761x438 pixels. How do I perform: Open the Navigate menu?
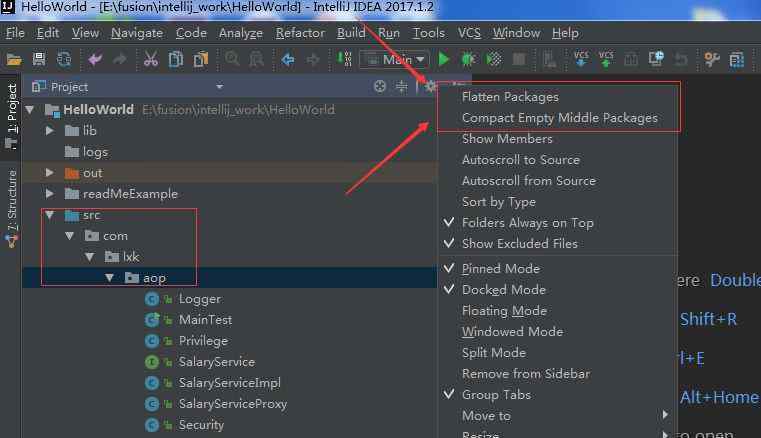137,33
